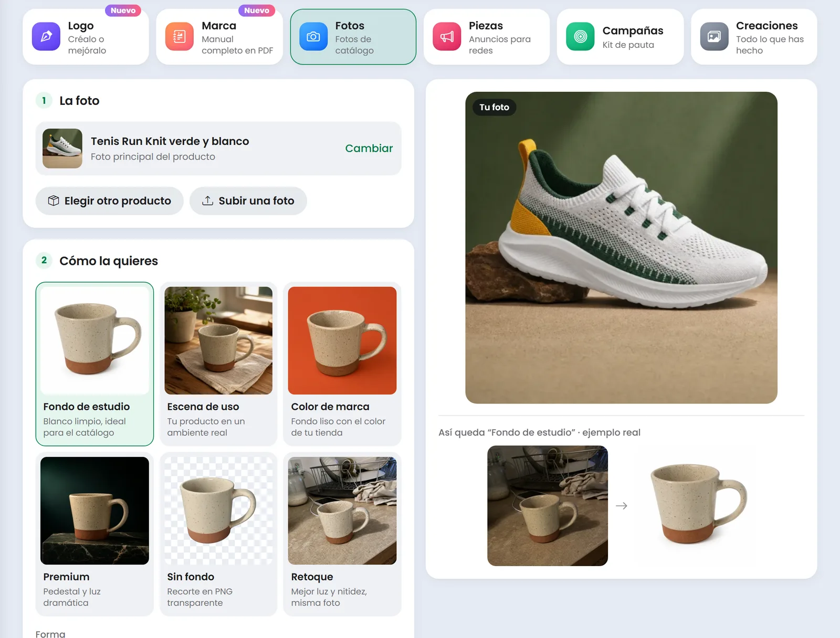
Task: Click the upload arrow icon in Subir una foto
Action: click(208, 201)
